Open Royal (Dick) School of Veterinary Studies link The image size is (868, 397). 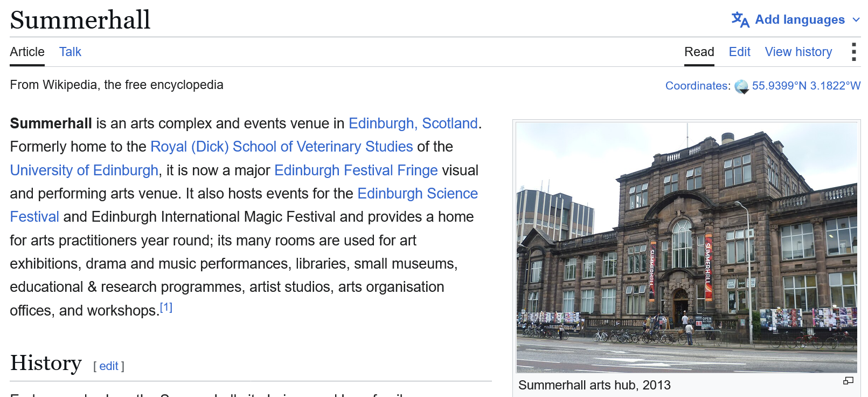coord(282,147)
